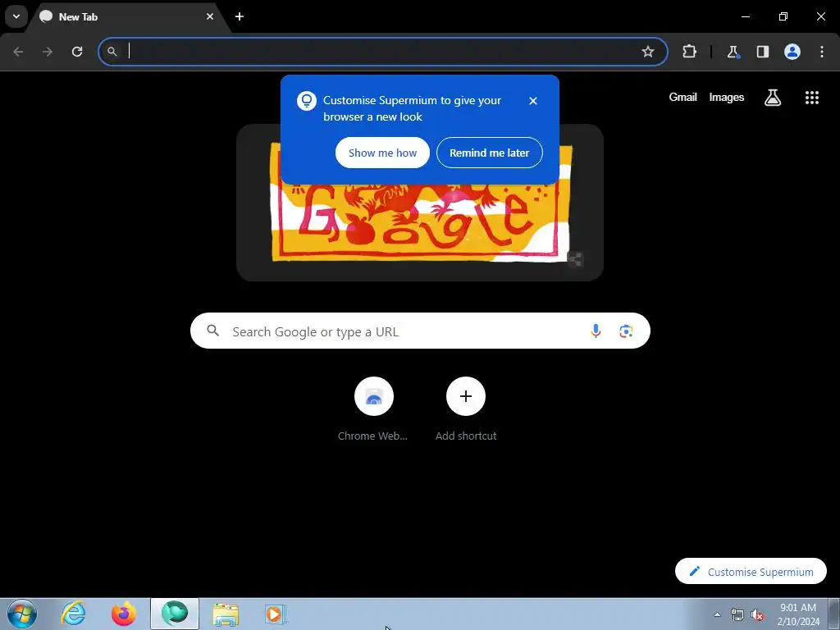Image resolution: width=840 pixels, height=630 pixels.
Task: Bookmark this tab with the star icon
Action: (x=648, y=52)
